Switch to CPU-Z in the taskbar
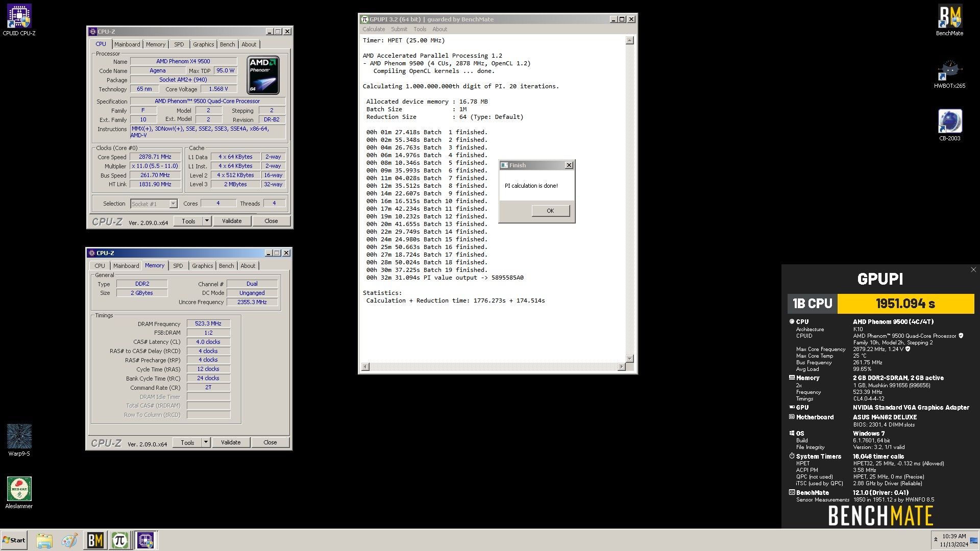This screenshot has height=551, width=980. coord(145,540)
